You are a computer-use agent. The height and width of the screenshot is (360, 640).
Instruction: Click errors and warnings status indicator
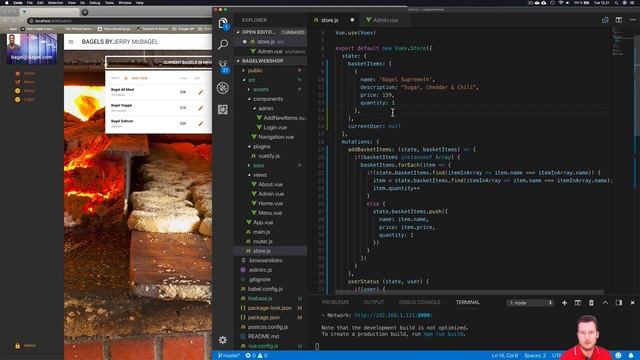(256, 356)
